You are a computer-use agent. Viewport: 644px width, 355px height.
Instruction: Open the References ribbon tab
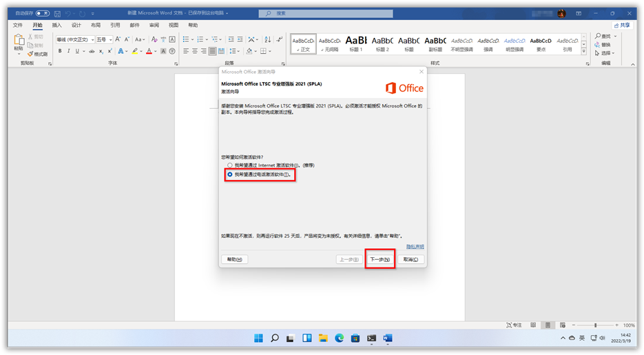[115, 26]
